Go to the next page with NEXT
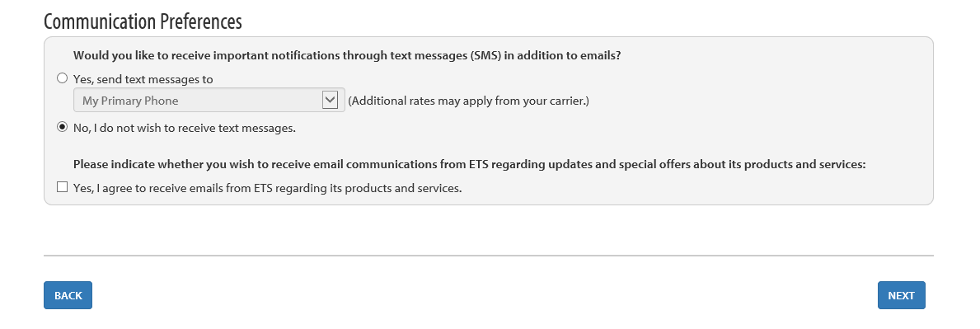 click(901, 295)
